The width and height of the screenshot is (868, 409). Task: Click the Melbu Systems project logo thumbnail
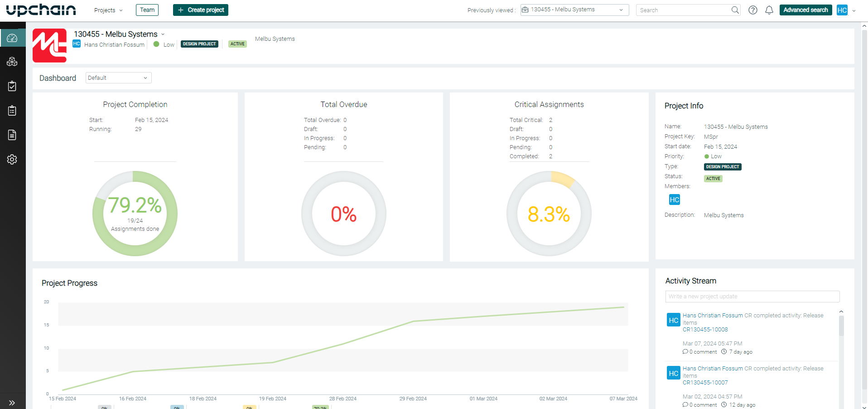pyautogui.click(x=50, y=45)
